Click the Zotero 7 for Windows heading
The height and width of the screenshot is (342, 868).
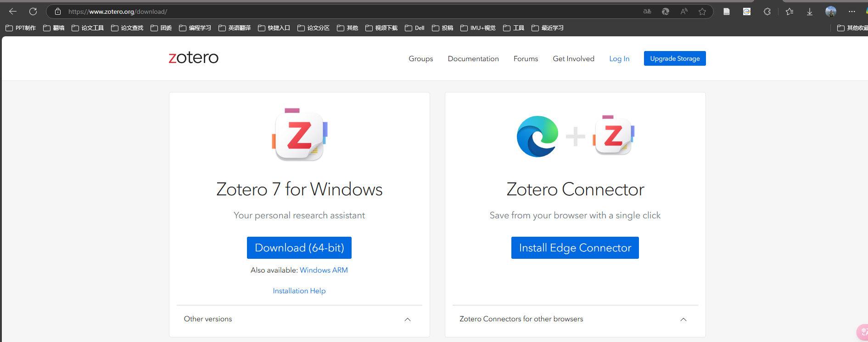(299, 189)
